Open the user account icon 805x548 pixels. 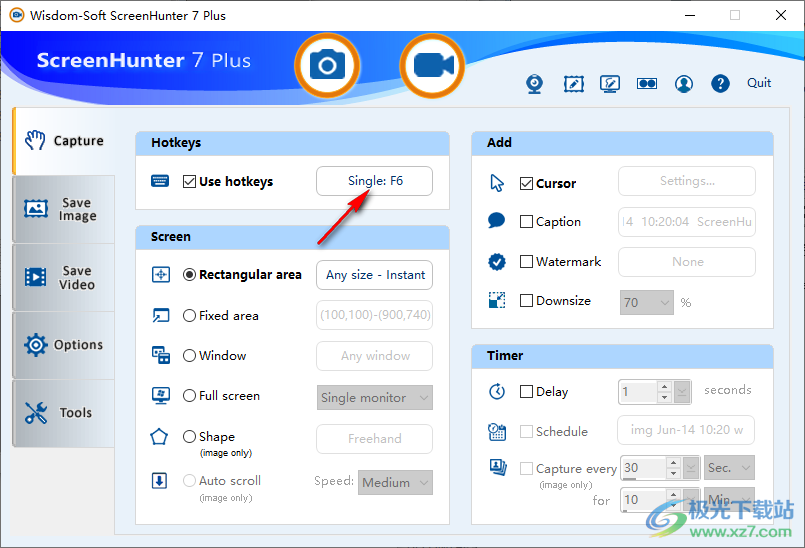(684, 84)
